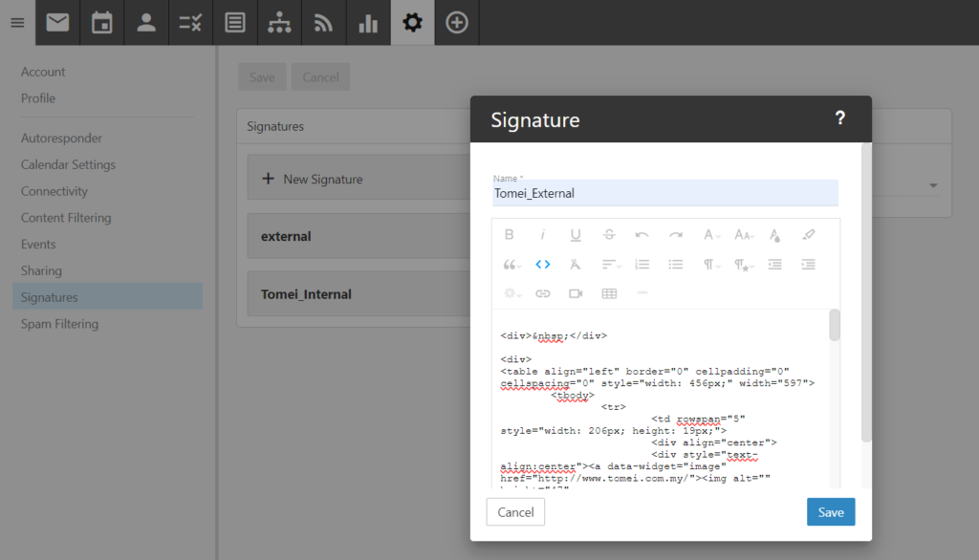Open the calendar icon in top bar
The width and height of the screenshot is (979, 560).
pyautogui.click(x=101, y=23)
